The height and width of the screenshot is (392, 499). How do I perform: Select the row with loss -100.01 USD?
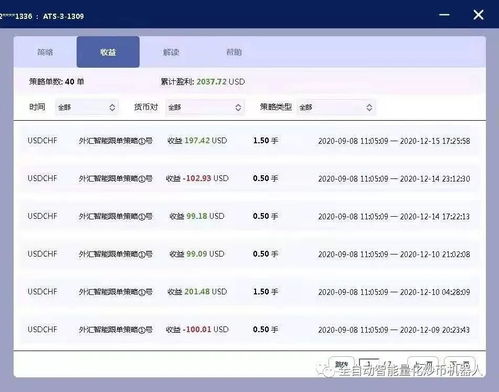click(250, 329)
